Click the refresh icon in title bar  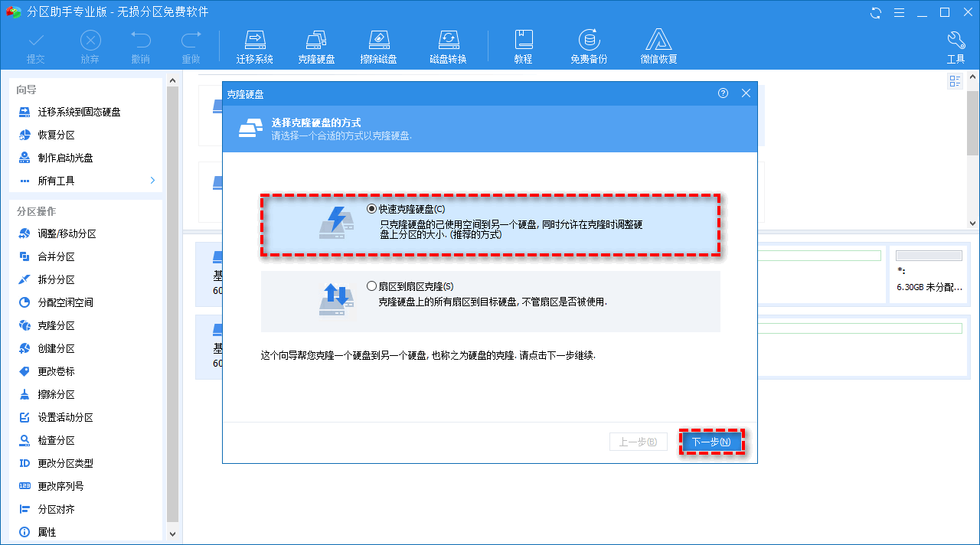click(876, 12)
